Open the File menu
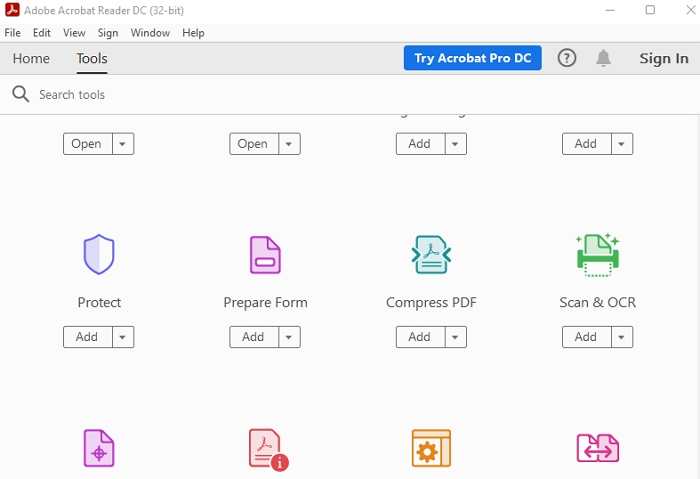This screenshot has height=479, width=700. (12, 33)
